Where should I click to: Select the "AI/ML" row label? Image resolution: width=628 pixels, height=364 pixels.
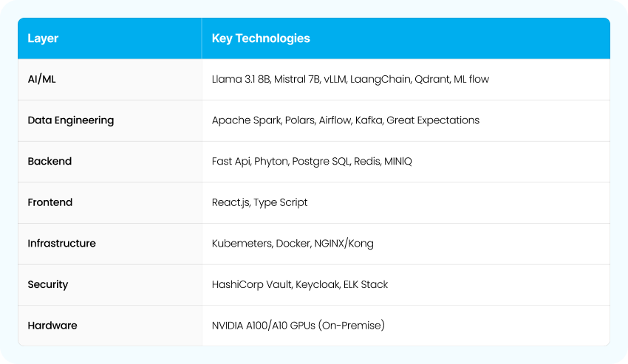coord(42,79)
